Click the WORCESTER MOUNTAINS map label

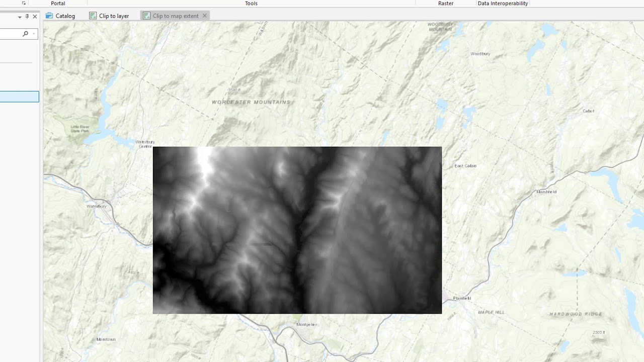[251, 102]
